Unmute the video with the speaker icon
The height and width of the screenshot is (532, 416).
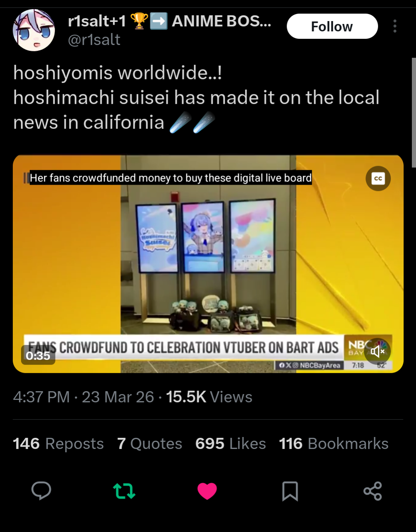pos(378,351)
